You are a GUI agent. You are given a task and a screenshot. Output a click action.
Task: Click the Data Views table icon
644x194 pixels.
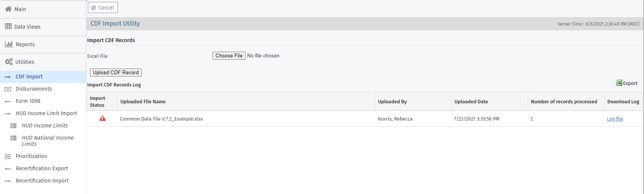pyautogui.click(x=8, y=26)
